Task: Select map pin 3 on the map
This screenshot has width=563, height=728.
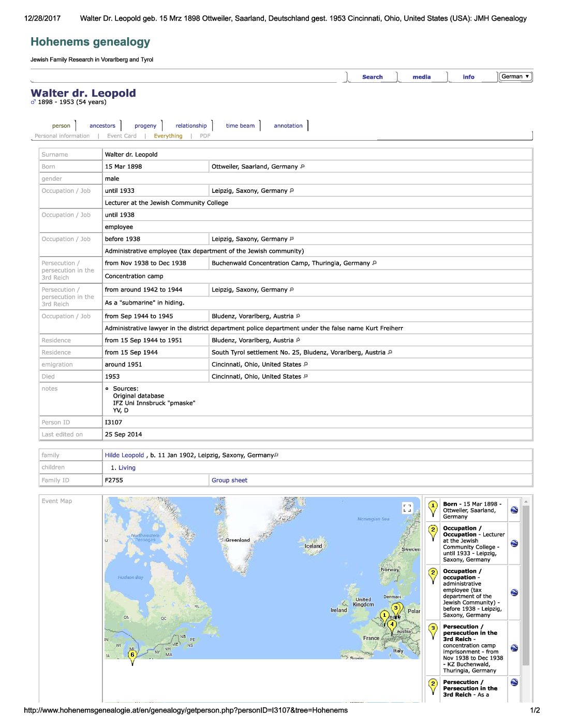Action: click(396, 609)
